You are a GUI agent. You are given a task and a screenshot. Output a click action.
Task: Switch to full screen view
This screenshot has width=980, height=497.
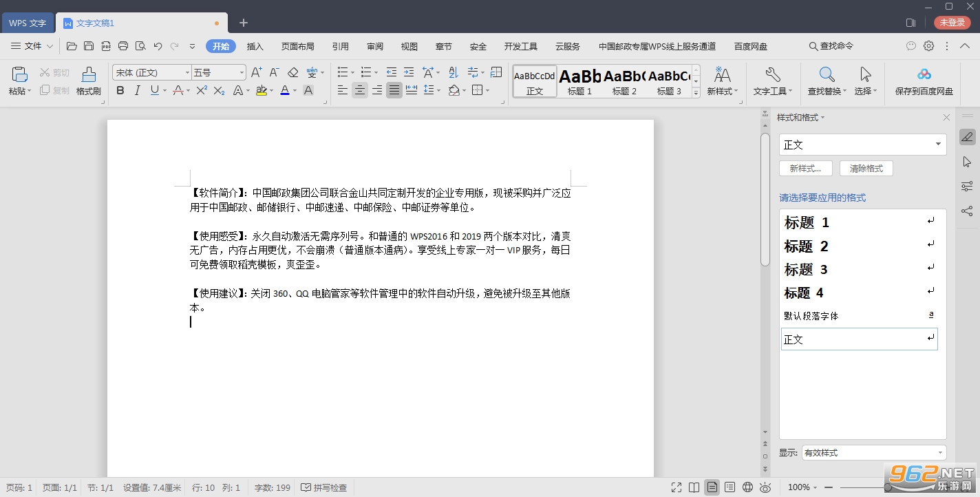[677, 487]
